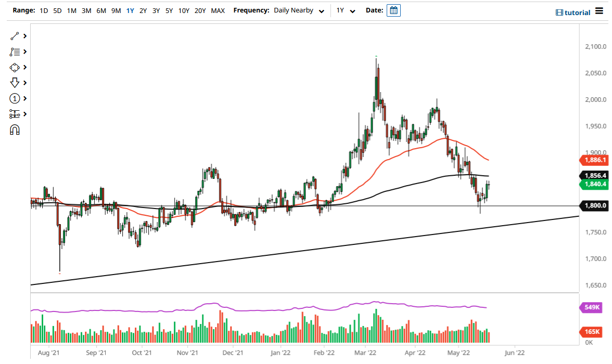Image resolution: width=612 pixels, height=364 pixels.
Task: Click the Aug '21 date axis label
Action: [49, 353]
